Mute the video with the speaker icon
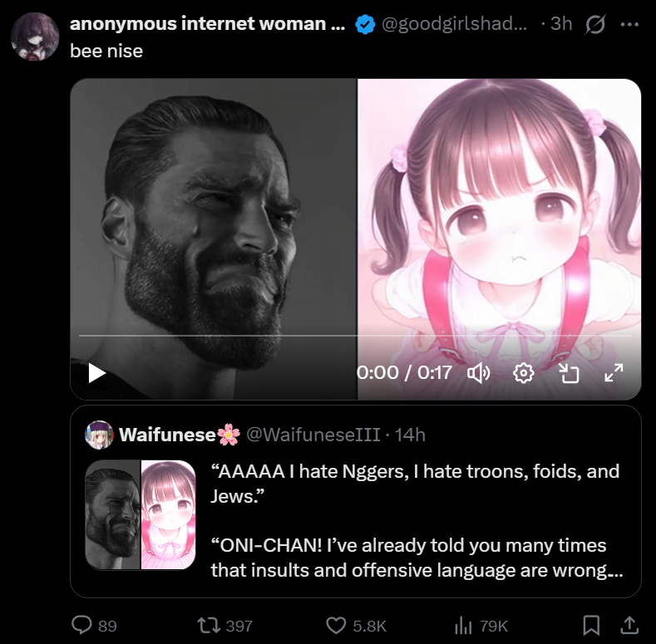 [x=479, y=373]
